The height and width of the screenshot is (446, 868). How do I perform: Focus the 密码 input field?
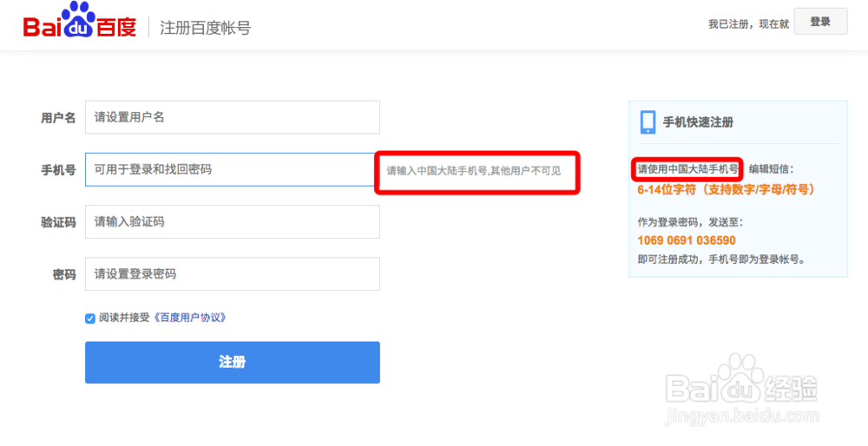tap(233, 274)
